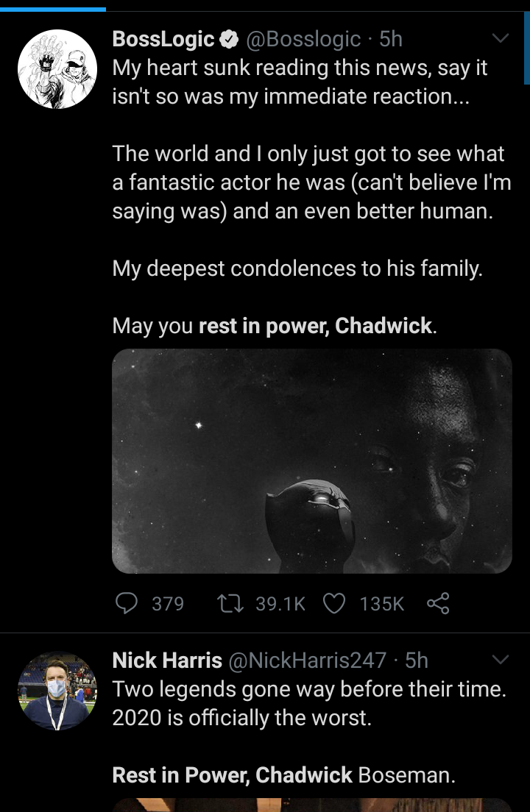This screenshot has width=530, height=812.
Task: Expand BossLogic tweet options chevron
Action: [x=500, y=38]
